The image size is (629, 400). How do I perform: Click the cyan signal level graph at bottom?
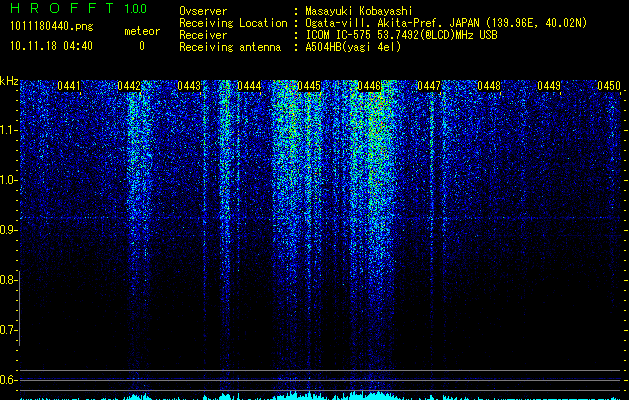pos(320,396)
